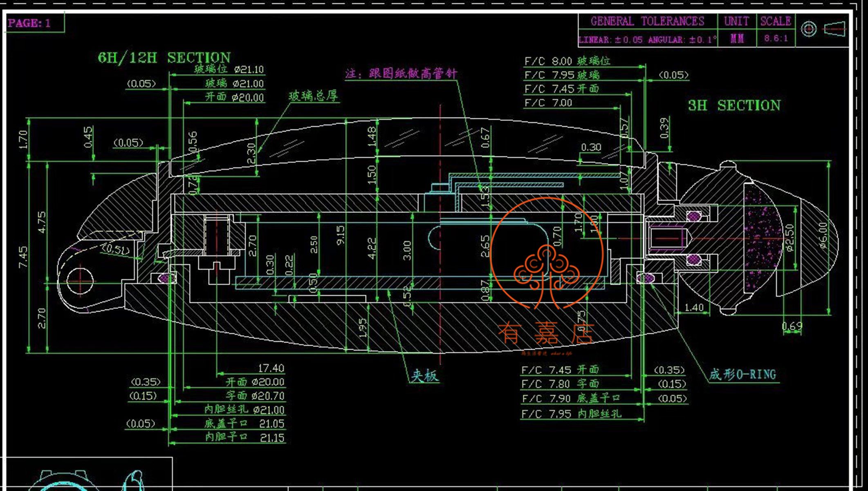
Task: Click the SCALE value 8.6:1
Action: point(776,39)
